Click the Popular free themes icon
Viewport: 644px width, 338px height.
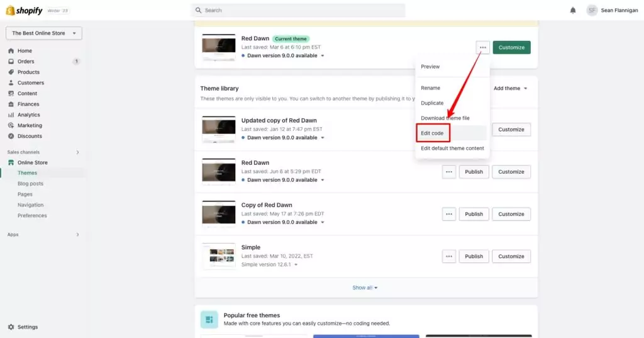click(209, 320)
